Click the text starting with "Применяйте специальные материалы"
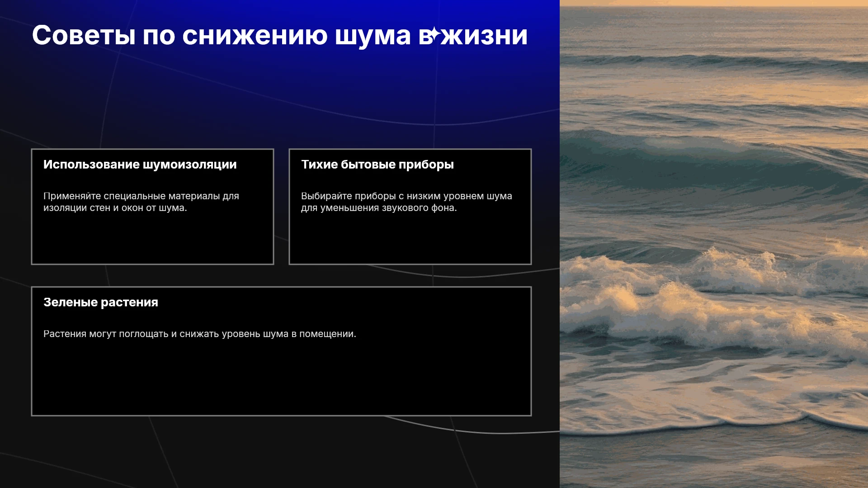Viewport: 868px width, 488px height. [141, 202]
